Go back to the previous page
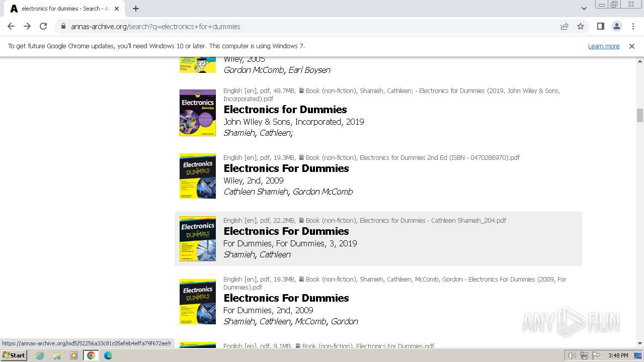The image size is (644, 362). (11, 26)
